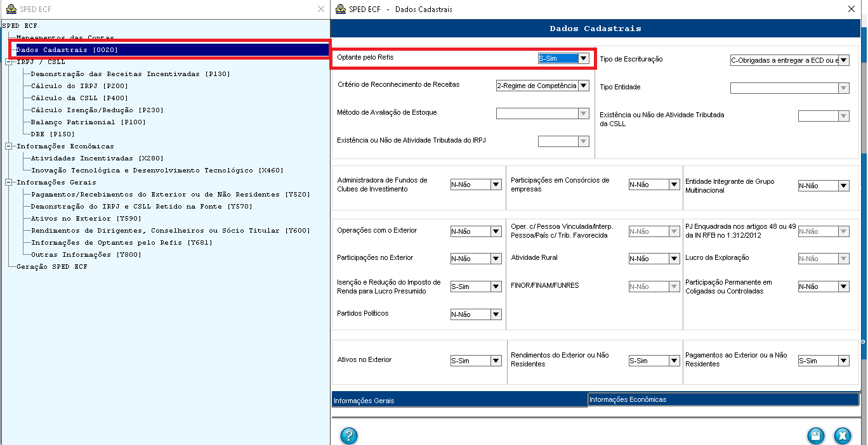
Task: Click the help question mark icon
Action: (x=349, y=435)
